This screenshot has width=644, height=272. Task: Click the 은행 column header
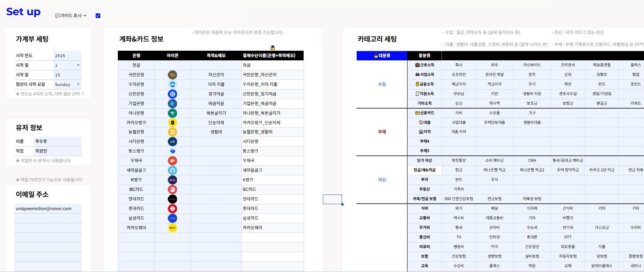(136, 56)
